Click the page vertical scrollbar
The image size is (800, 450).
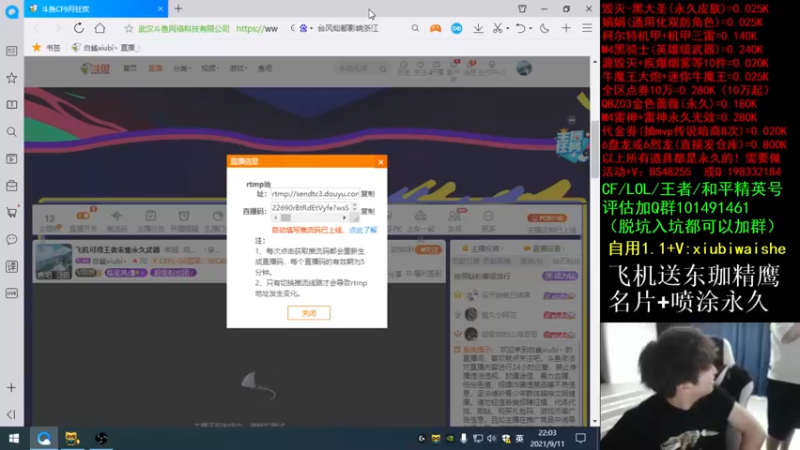(x=594, y=149)
